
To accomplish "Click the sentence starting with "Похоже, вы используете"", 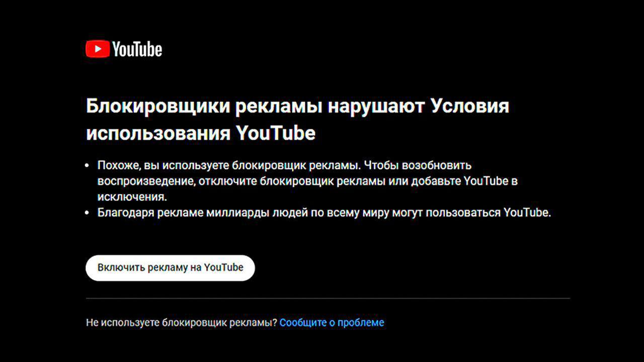I will [x=229, y=165].
